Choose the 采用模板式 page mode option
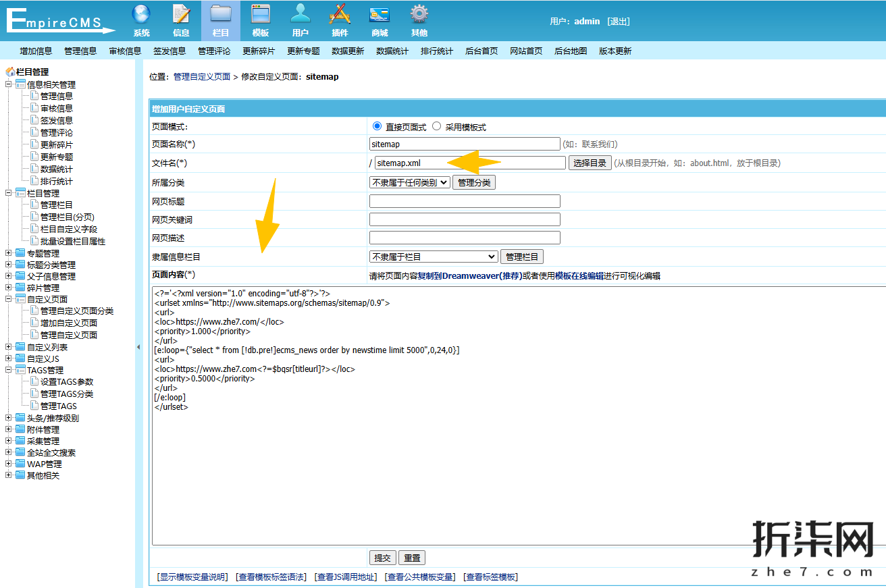The image size is (886, 588). 436,125
